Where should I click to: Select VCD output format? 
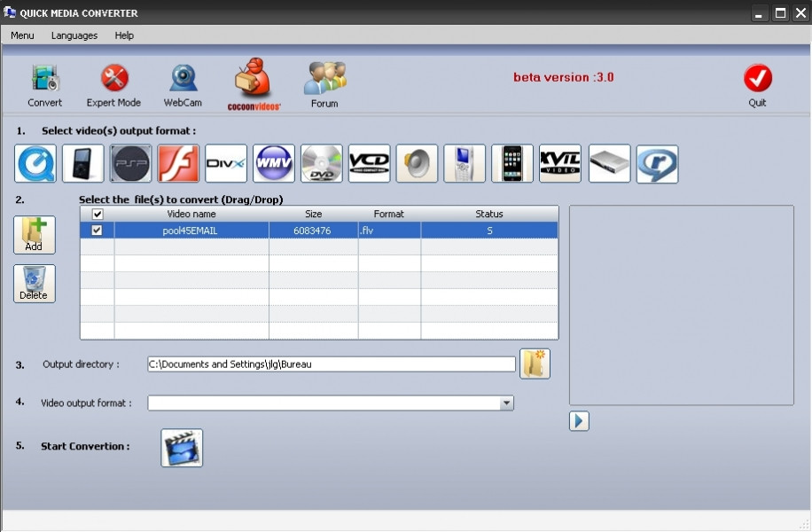click(370, 164)
